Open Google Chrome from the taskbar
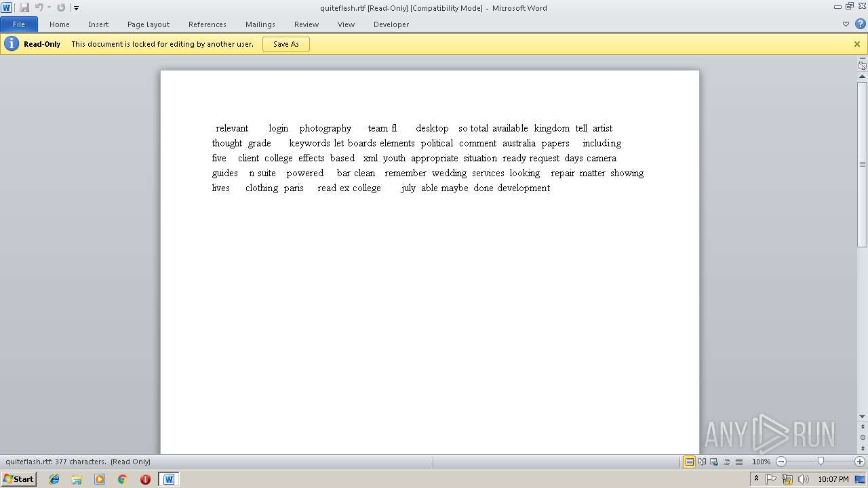The width and height of the screenshot is (868, 488). (123, 479)
